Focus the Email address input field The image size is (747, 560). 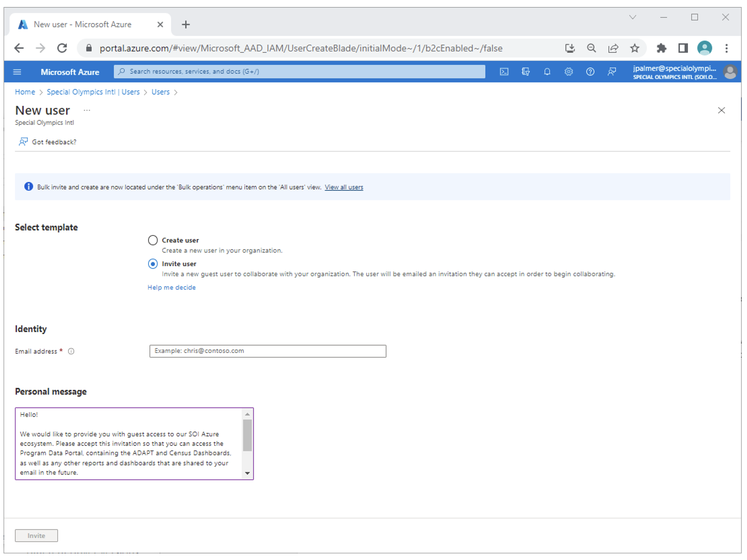pos(268,351)
